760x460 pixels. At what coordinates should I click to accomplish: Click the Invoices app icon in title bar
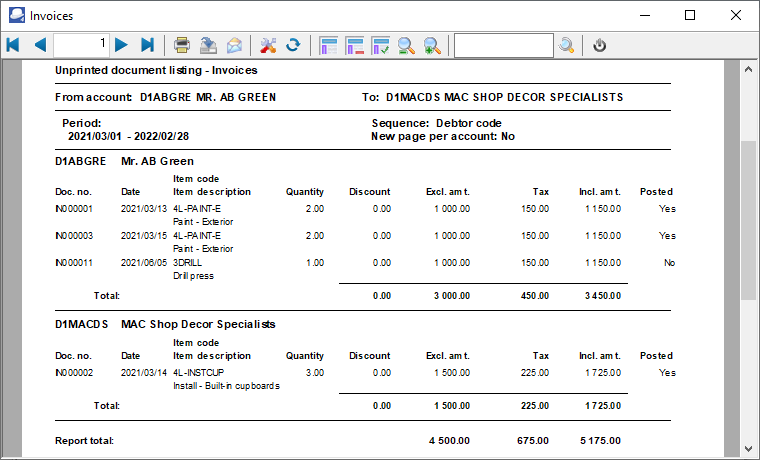click(16, 15)
